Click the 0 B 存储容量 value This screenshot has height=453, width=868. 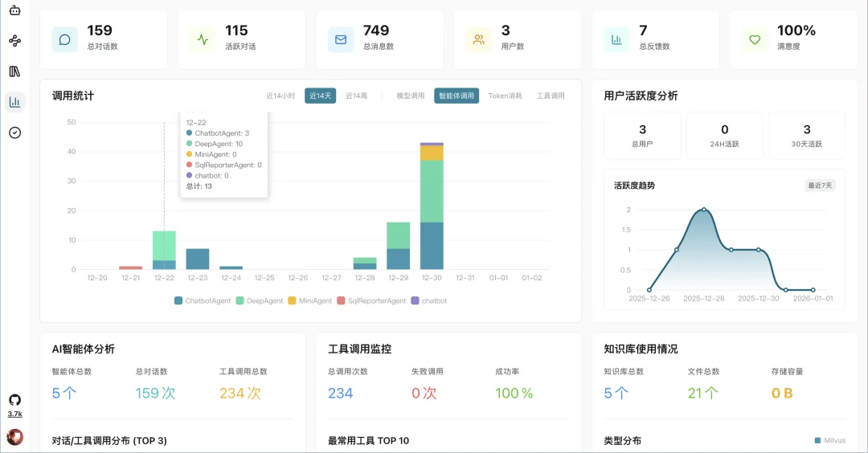pos(782,394)
